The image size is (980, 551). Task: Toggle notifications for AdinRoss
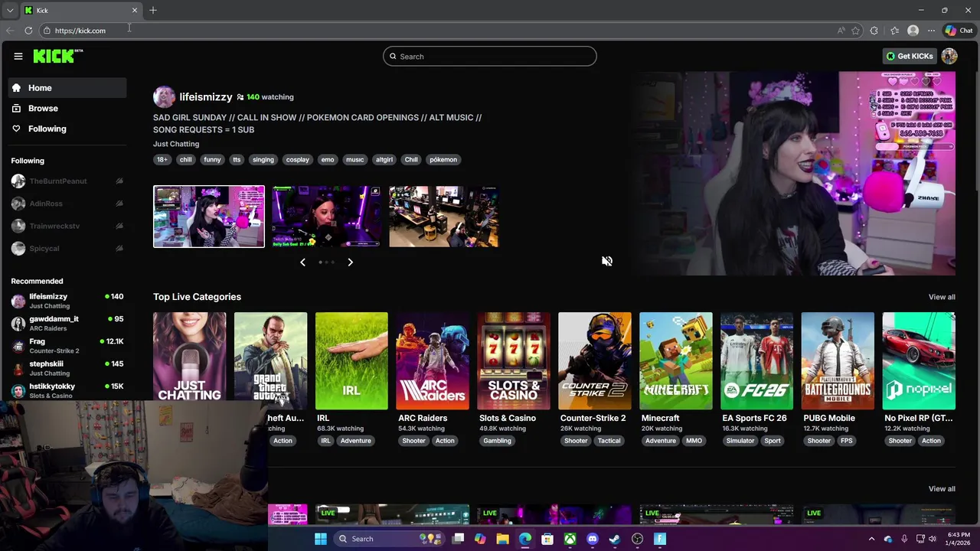coord(119,204)
